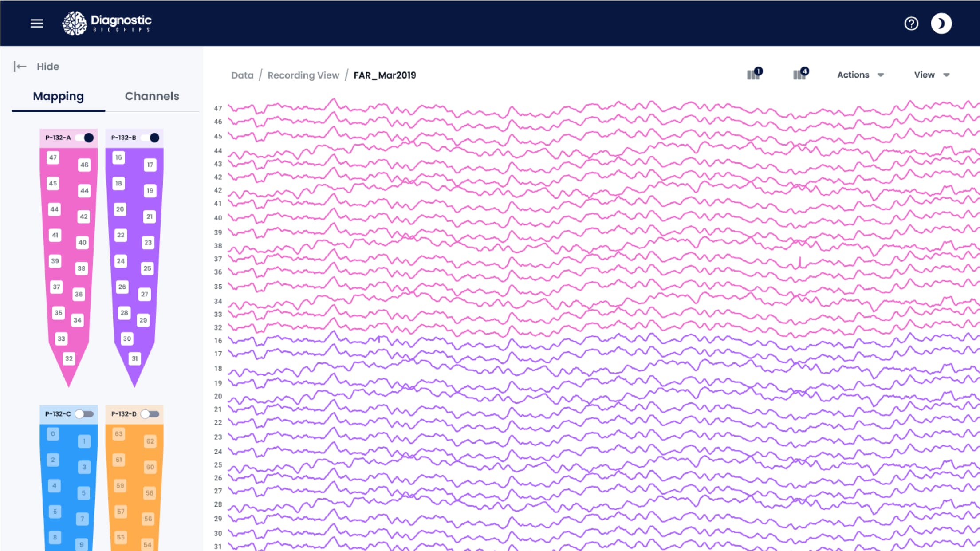980x551 pixels.
Task: Click channel 16 label on the trace axis
Action: pos(218,341)
